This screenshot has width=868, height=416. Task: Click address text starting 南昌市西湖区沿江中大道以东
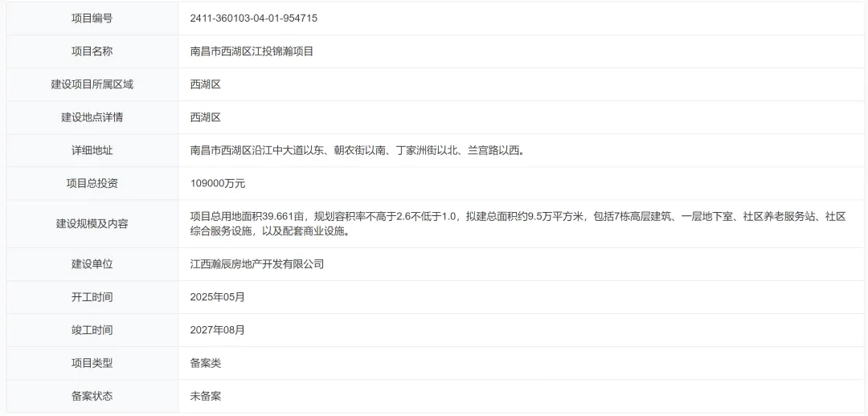[x=357, y=150]
